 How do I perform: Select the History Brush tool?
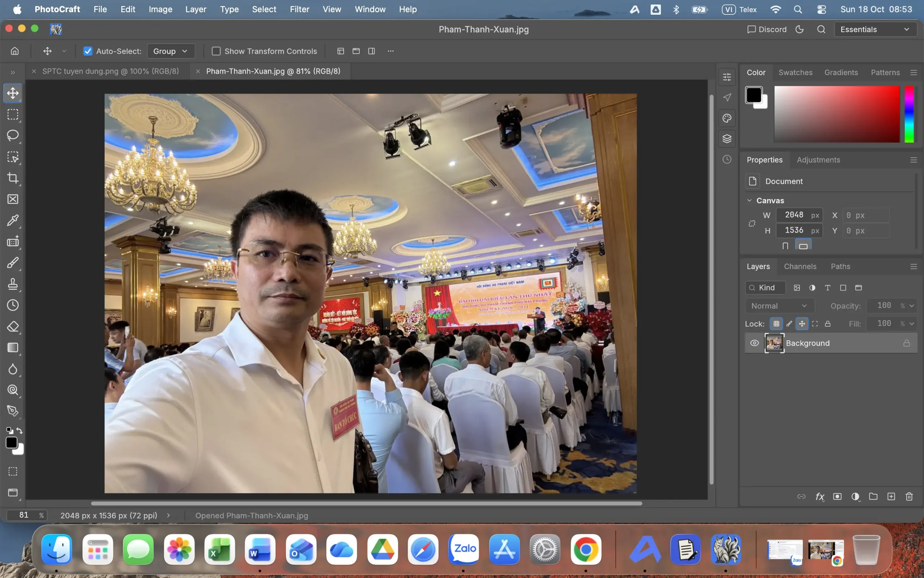tap(13, 305)
